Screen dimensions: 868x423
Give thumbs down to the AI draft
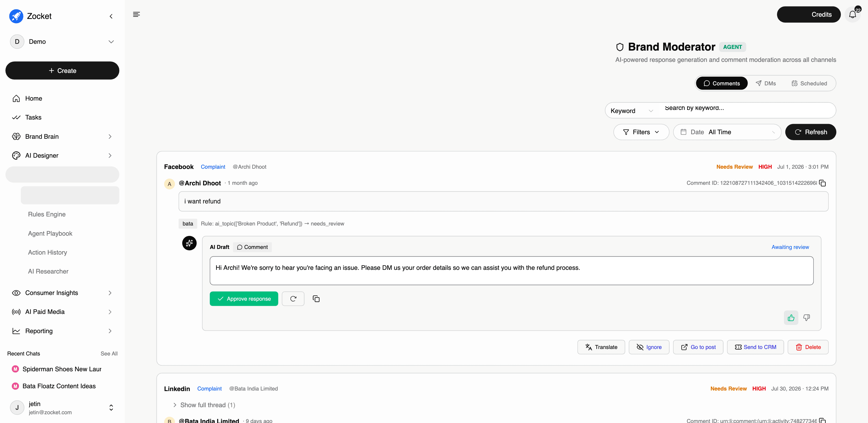(x=807, y=318)
